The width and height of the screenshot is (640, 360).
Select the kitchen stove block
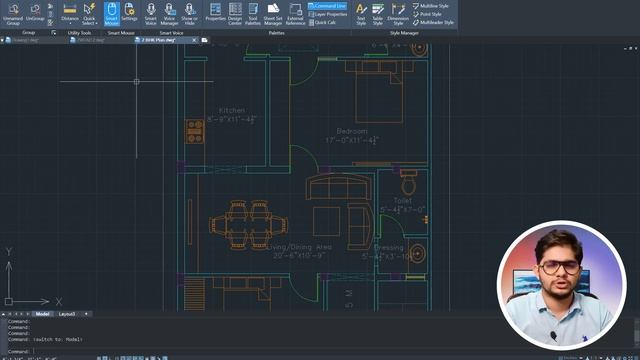click(x=195, y=131)
